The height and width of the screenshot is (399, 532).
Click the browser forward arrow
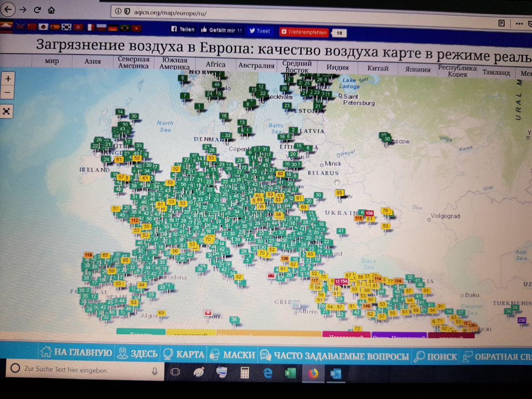[23, 9]
